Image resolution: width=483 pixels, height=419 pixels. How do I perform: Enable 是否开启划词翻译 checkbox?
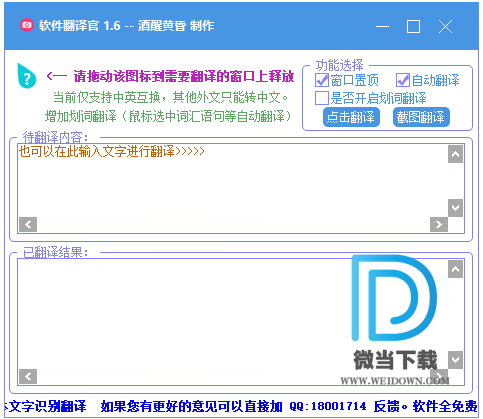(x=322, y=98)
